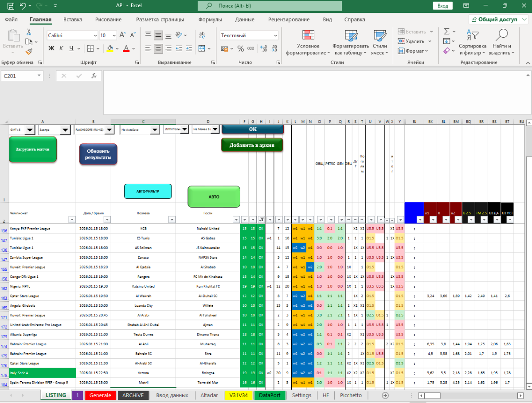This screenshot has width=532, height=403.
Task: Copy selection using the Copy icon
Action: 29,42
